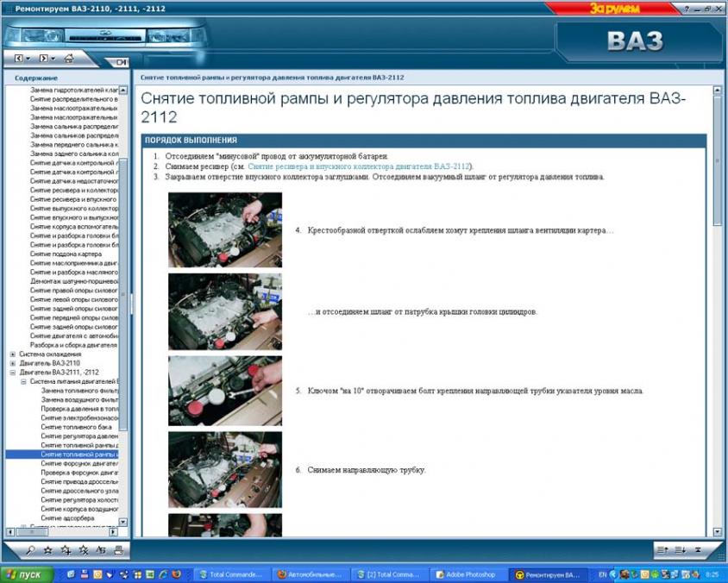This screenshot has width=728, height=583.
Task: View the step 4 clamp-loosening photo
Action: (x=225, y=229)
